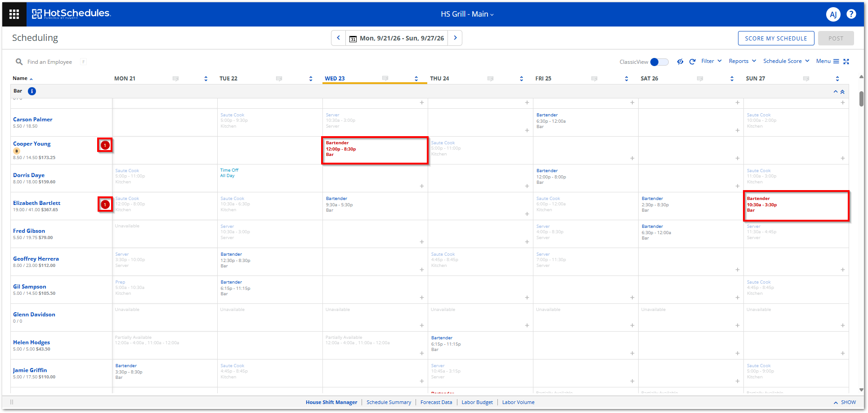Click the refresh schedule icon
Viewport: 868px width, 413px height.
click(x=692, y=62)
